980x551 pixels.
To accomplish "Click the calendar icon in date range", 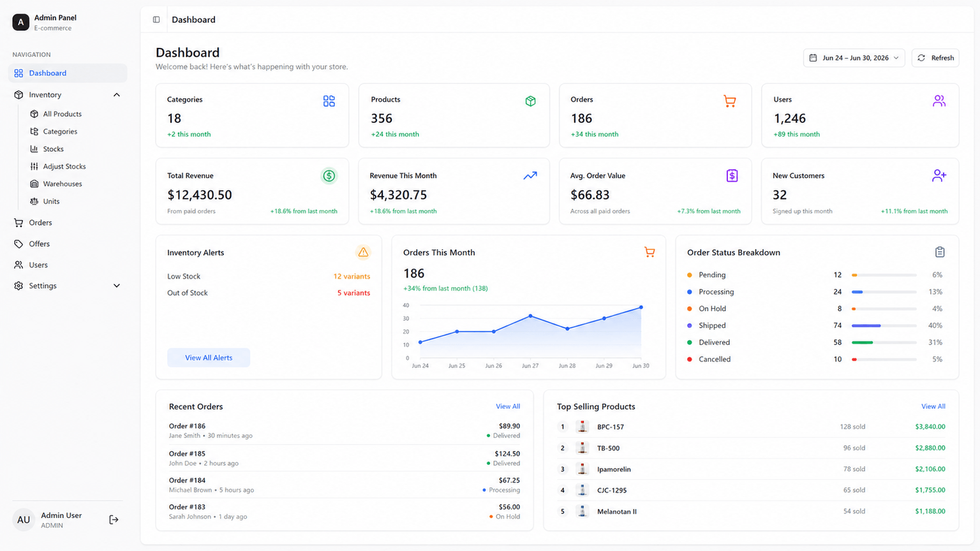I will click(x=813, y=58).
